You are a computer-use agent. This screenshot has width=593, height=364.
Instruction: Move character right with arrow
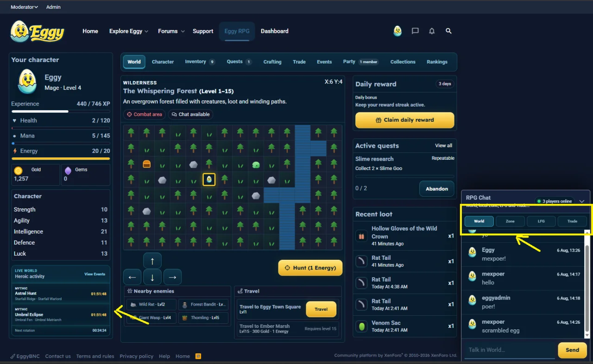point(172,277)
